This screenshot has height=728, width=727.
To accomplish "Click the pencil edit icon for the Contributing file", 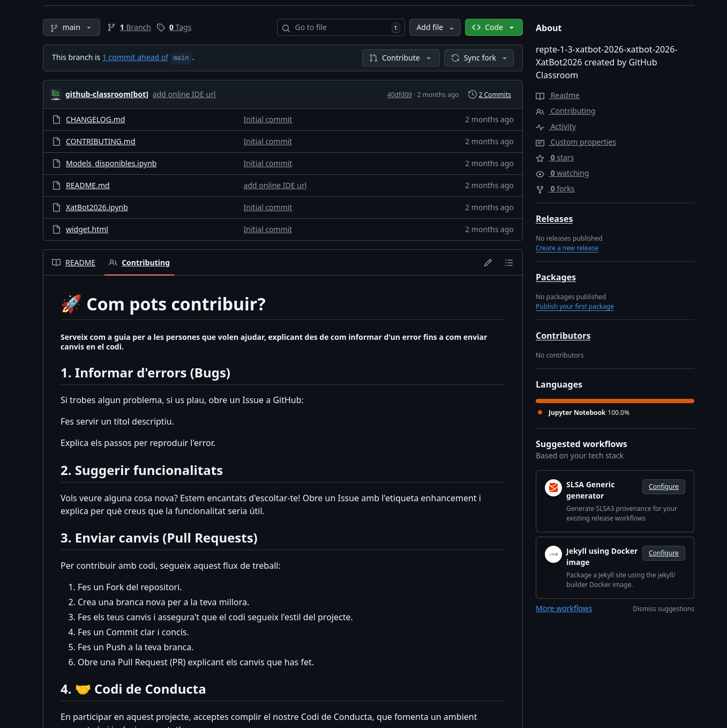I will [x=488, y=263].
